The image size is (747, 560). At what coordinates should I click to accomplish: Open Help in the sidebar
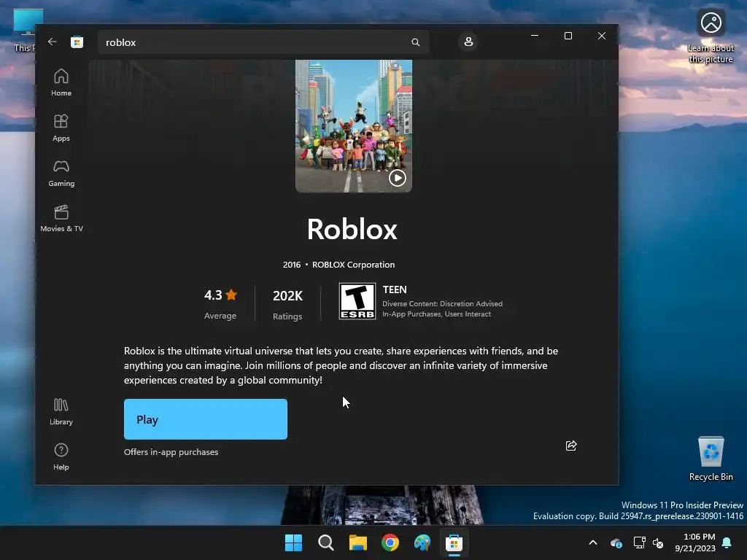[x=61, y=456]
